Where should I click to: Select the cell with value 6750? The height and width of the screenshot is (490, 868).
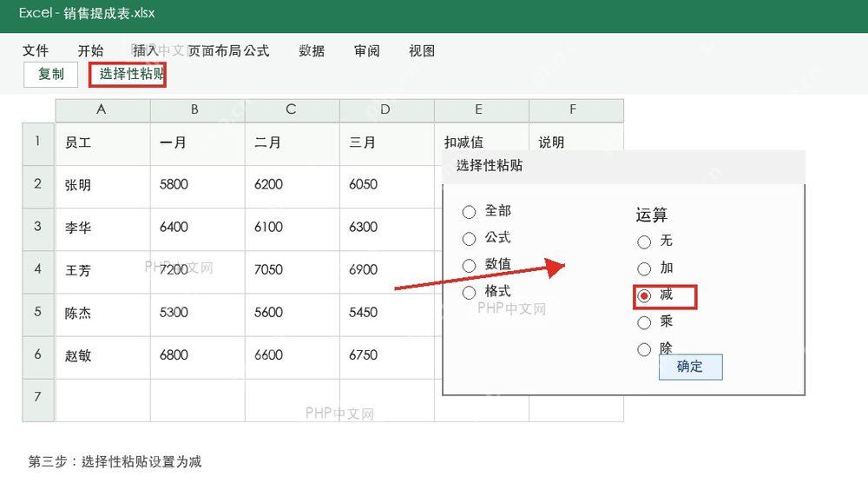coord(387,357)
